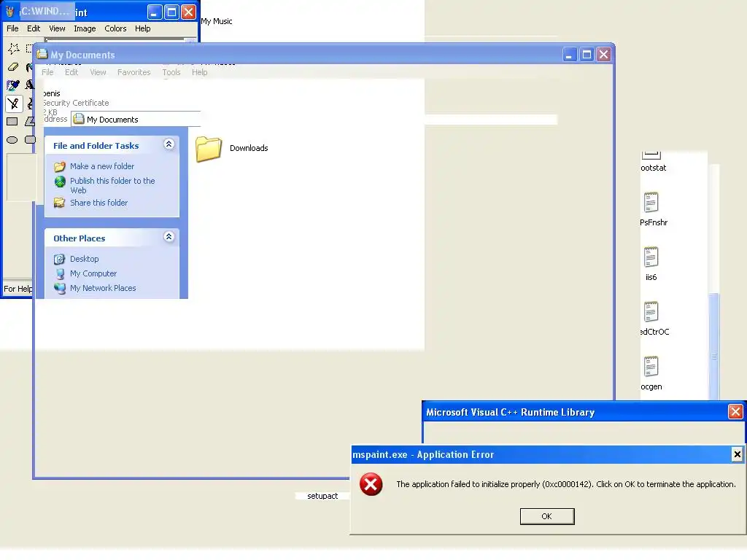This screenshot has width=747, height=560.
Task: Select the PsFnshr file icon
Action: click(651, 203)
